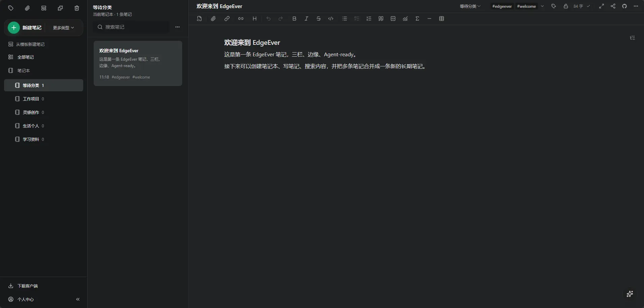Insert a math formula with sigma icon

coord(417,19)
